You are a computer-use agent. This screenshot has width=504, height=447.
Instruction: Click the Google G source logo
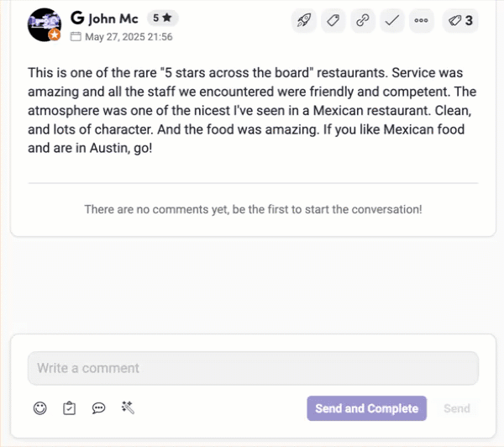point(77,18)
